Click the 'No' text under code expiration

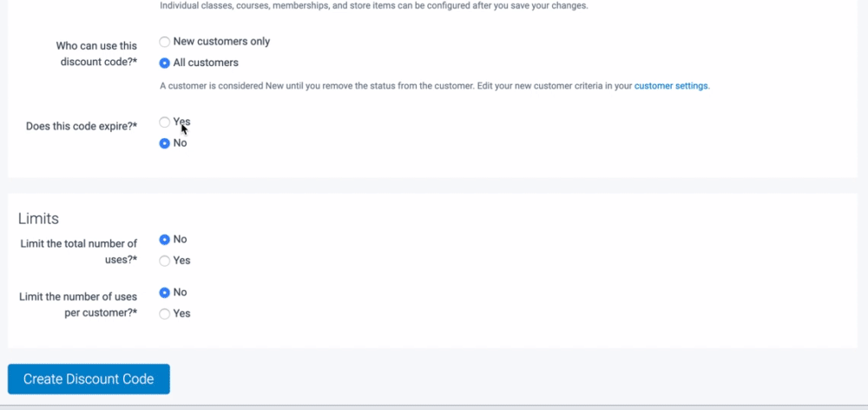coord(180,143)
